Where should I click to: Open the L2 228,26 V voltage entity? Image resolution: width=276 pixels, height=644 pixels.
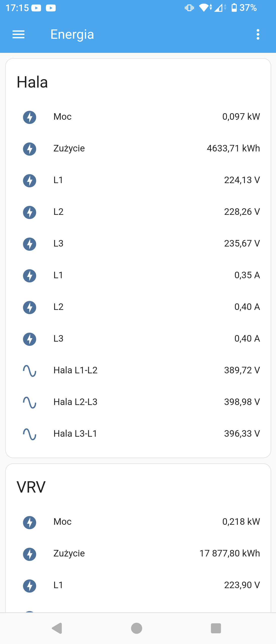[x=138, y=212]
